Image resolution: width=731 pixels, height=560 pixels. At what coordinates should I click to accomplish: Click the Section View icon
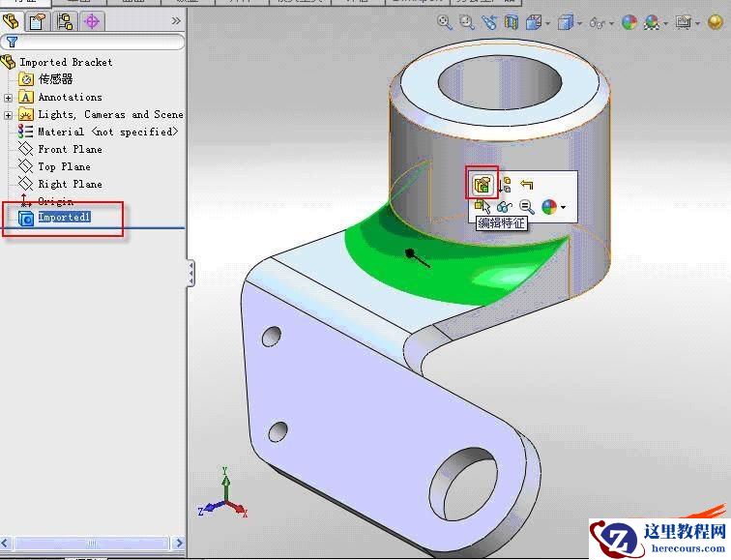[x=512, y=22]
